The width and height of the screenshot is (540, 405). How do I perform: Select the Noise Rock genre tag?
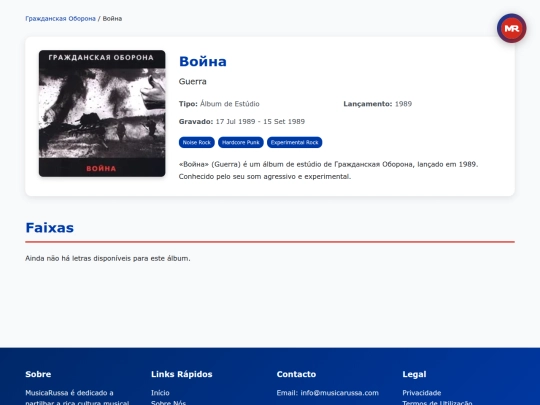pos(197,143)
